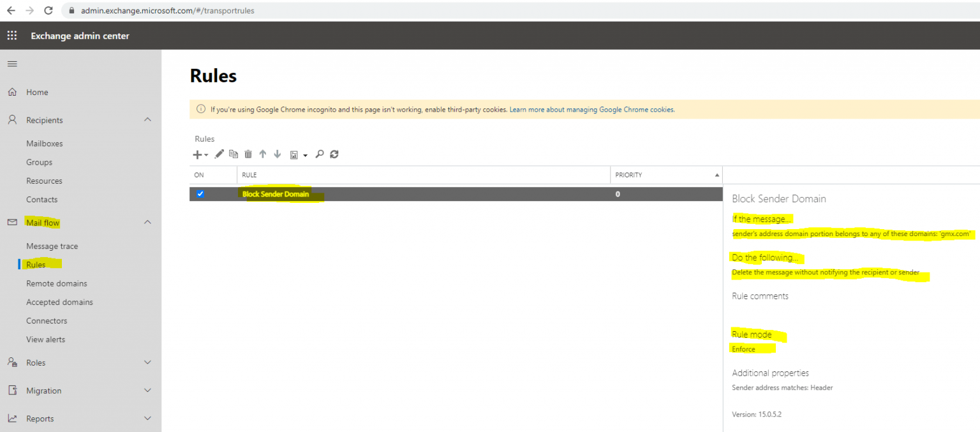Go to Message trace in the sidebar
Viewport: 980px width, 432px height.
point(52,246)
